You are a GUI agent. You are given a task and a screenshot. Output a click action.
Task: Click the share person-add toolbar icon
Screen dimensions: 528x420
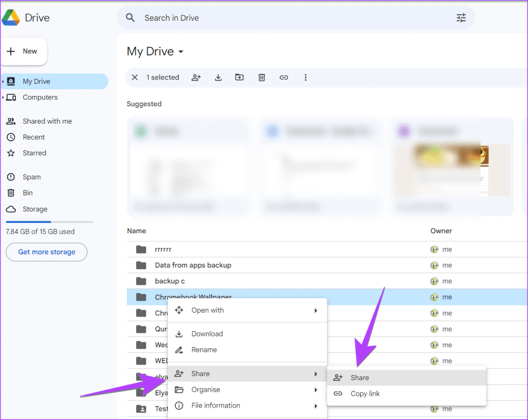point(196,77)
